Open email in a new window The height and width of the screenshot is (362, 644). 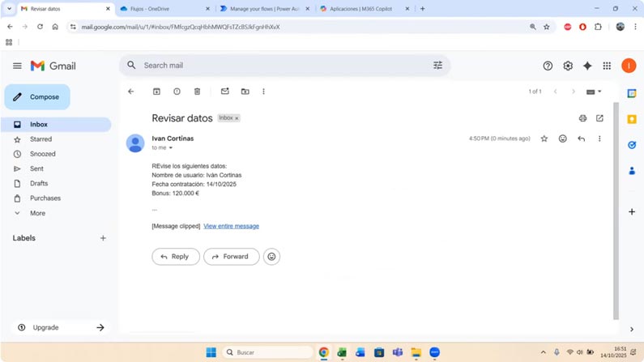(x=599, y=118)
